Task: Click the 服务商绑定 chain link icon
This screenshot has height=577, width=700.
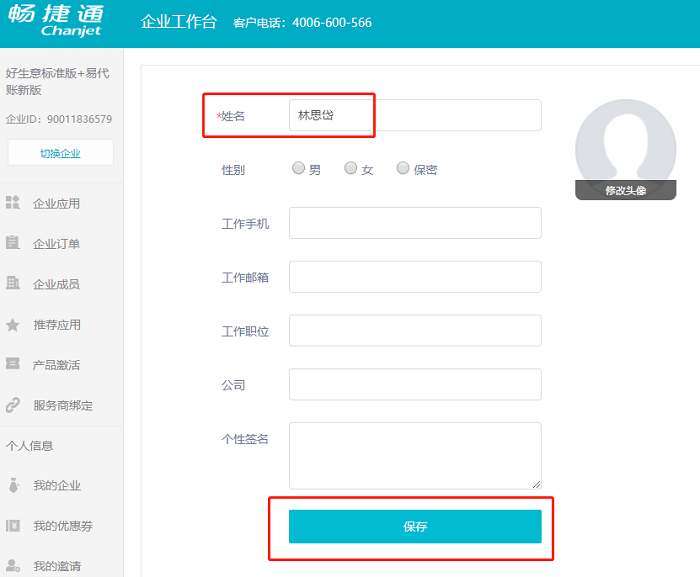Action: click(12, 405)
